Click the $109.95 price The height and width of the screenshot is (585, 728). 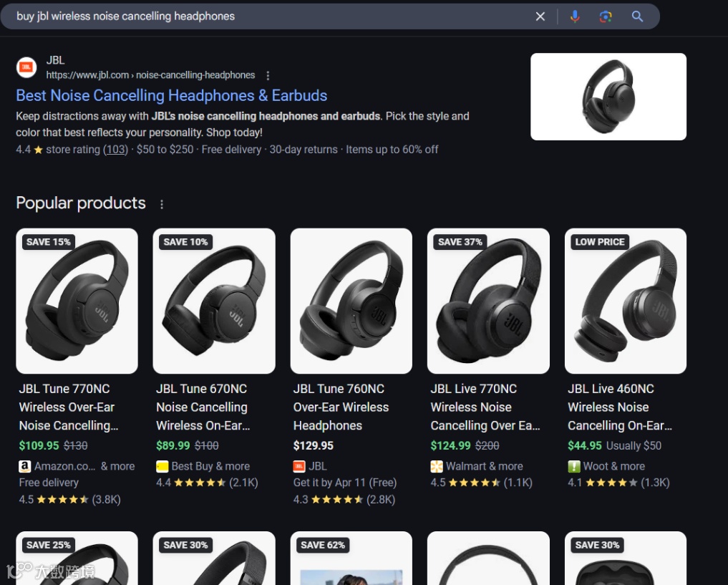[x=39, y=445]
